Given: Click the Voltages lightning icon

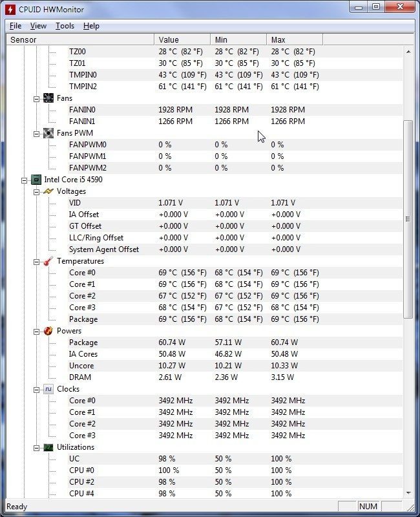Looking at the screenshot, I should [48, 191].
